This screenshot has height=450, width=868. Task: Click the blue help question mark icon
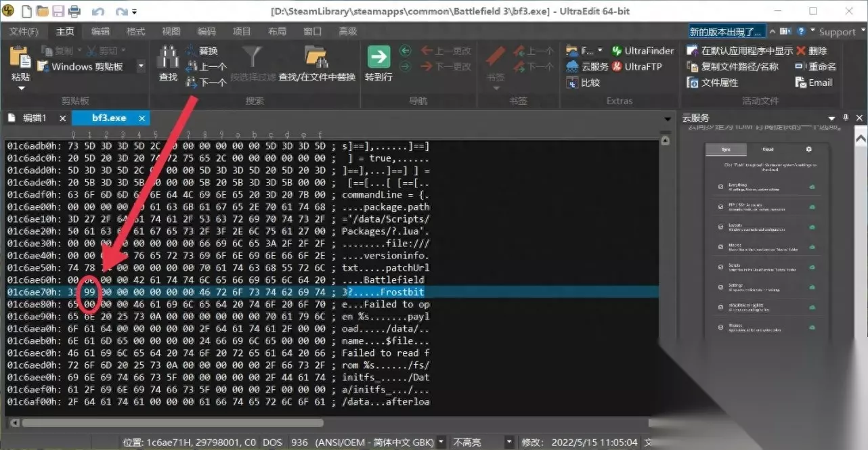[x=802, y=31]
